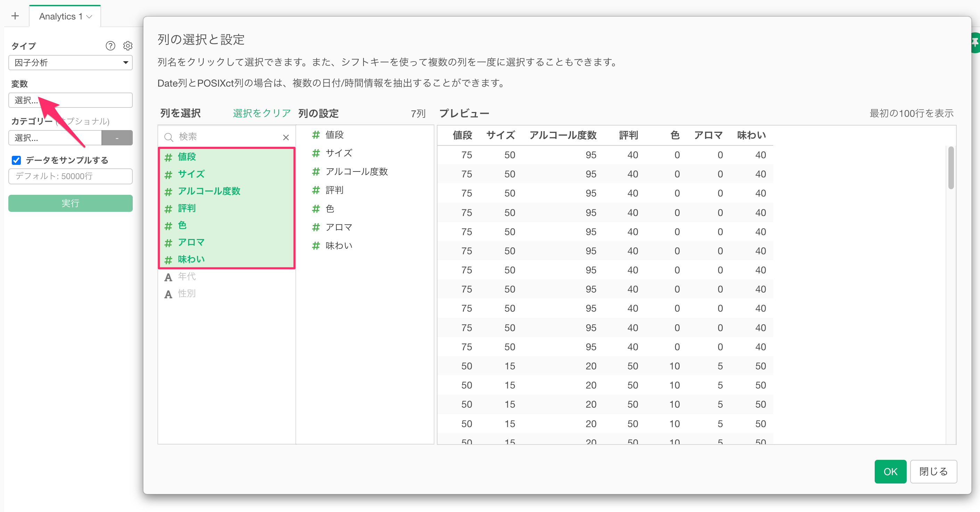Open the help question mark icon
980x512 pixels.
[110, 46]
